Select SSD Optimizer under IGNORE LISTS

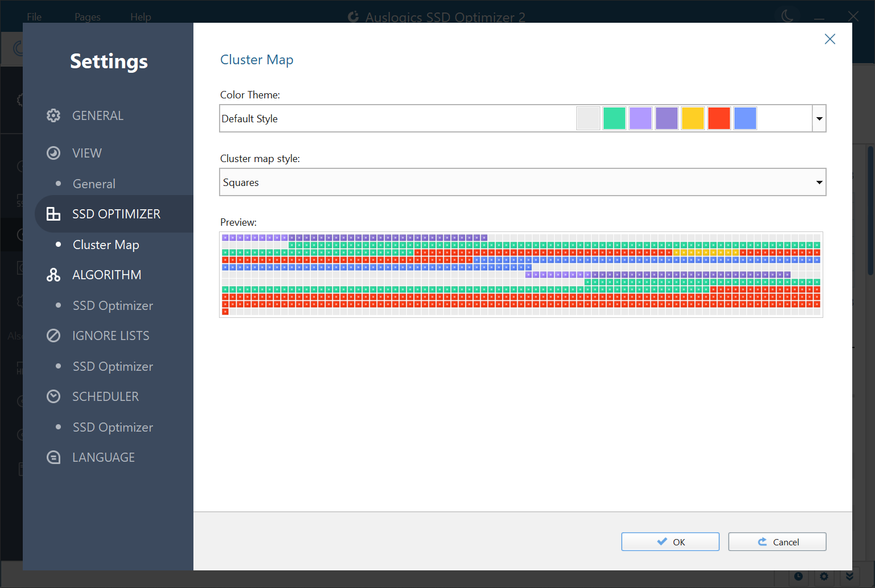click(113, 366)
